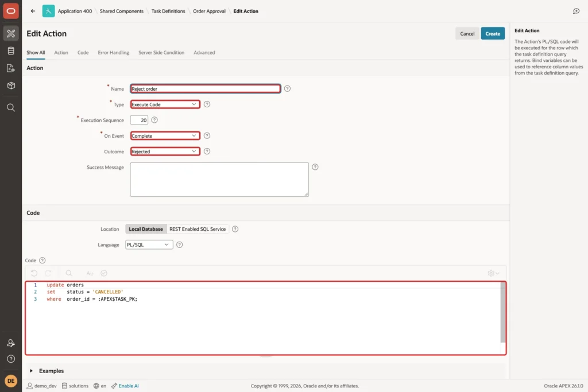Click the Validate checkmark icon in editor

[x=104, y=273]
